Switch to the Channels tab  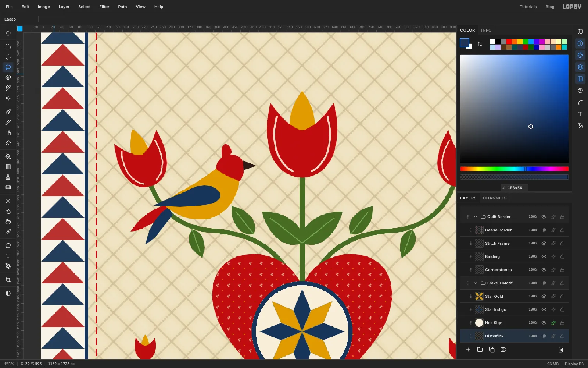click(x=495, y=198)
